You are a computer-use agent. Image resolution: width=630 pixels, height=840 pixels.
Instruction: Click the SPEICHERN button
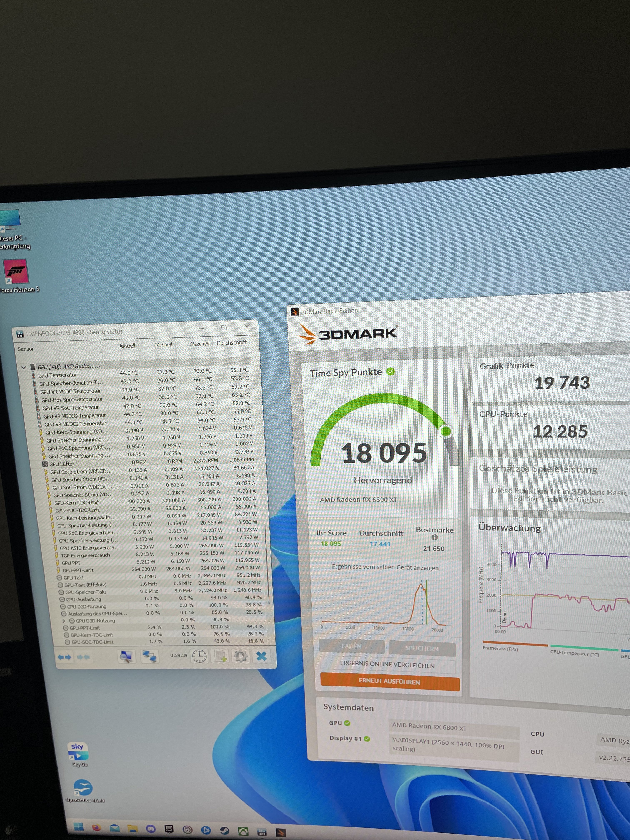tap(421, 648)
